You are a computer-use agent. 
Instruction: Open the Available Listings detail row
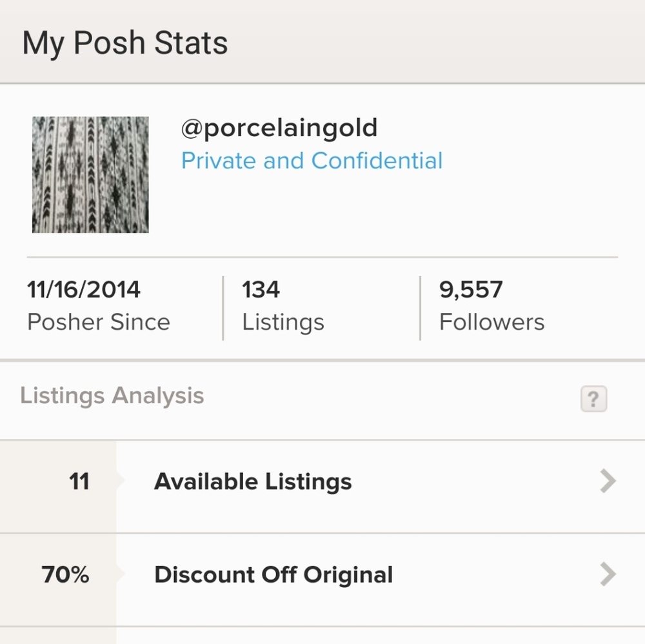252,481
